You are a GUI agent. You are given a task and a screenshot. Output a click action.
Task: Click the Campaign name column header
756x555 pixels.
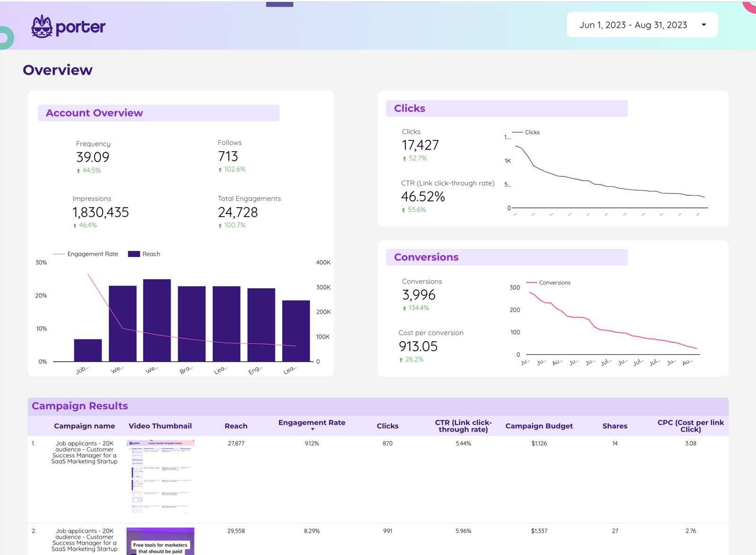pos(84,426)
